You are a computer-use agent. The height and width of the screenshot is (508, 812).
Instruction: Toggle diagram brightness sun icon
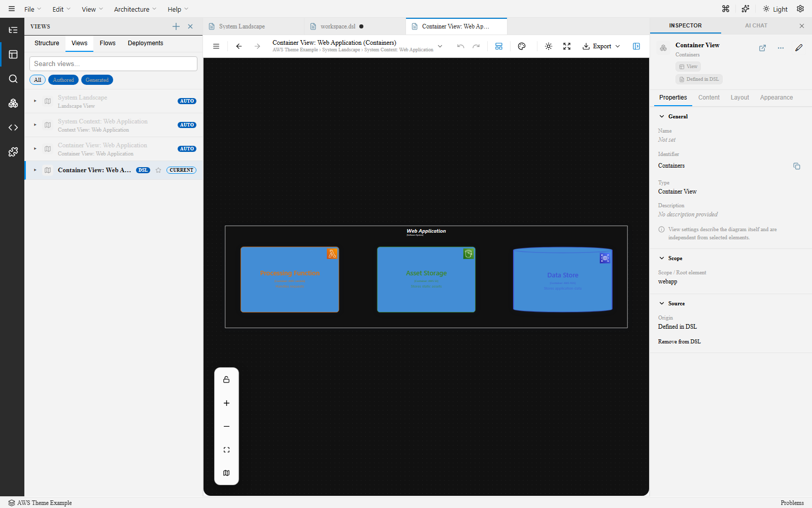coord(549,46)
